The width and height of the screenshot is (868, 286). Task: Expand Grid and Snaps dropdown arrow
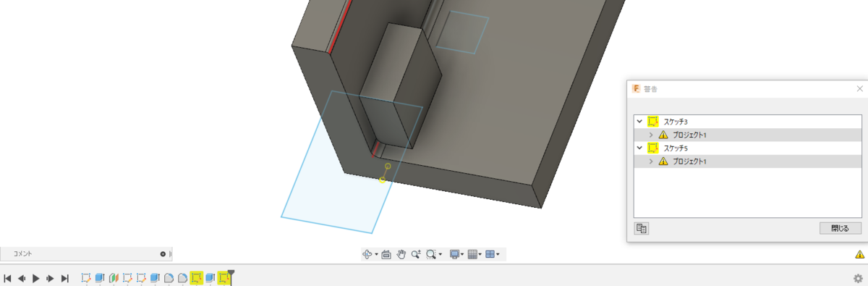[x=480, y=255]
